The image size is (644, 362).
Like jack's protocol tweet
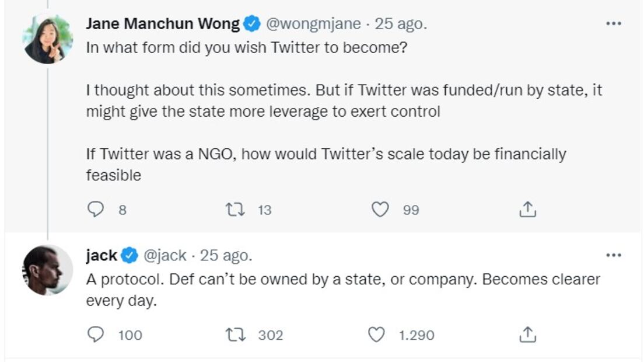click(x=377, y=335)
